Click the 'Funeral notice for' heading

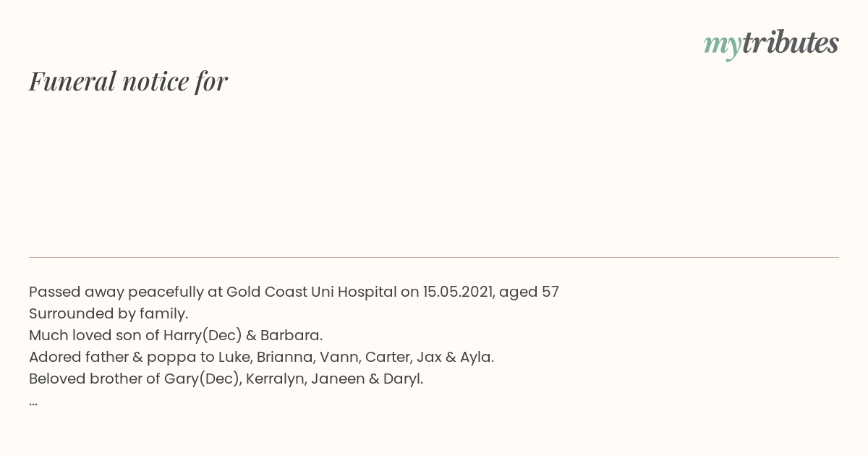[128, 81]
